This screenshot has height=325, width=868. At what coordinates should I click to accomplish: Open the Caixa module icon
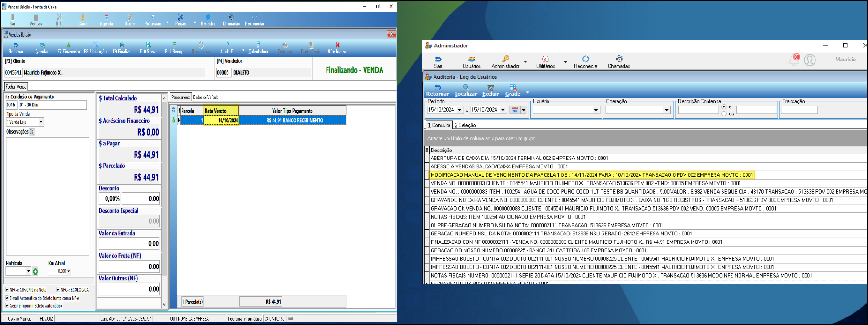83,20
